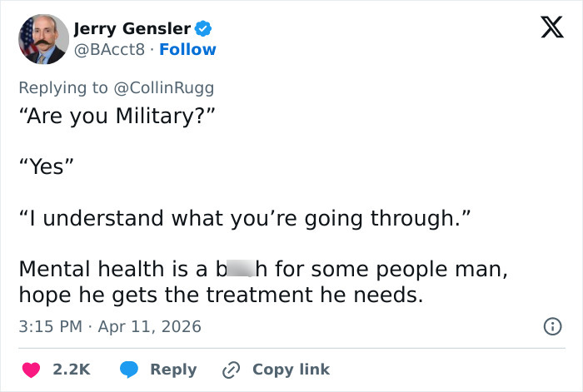583x392 pixels.
Task: Click the chain link copy icon
Action: coord(231,370)
